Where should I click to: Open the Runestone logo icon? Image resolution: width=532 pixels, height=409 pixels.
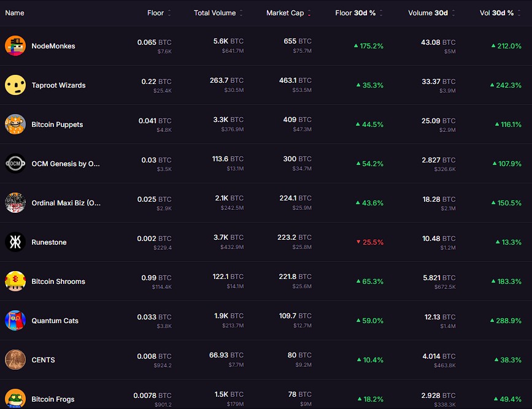click(15, 242)
